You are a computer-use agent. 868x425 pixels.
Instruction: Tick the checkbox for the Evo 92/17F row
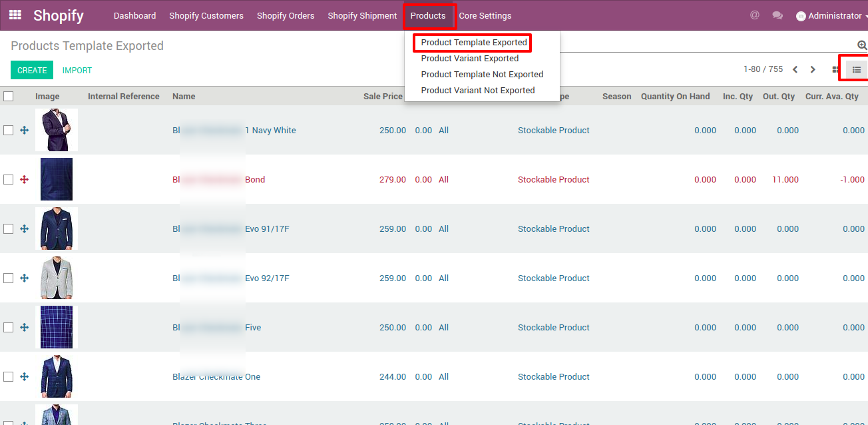(8, 278)
